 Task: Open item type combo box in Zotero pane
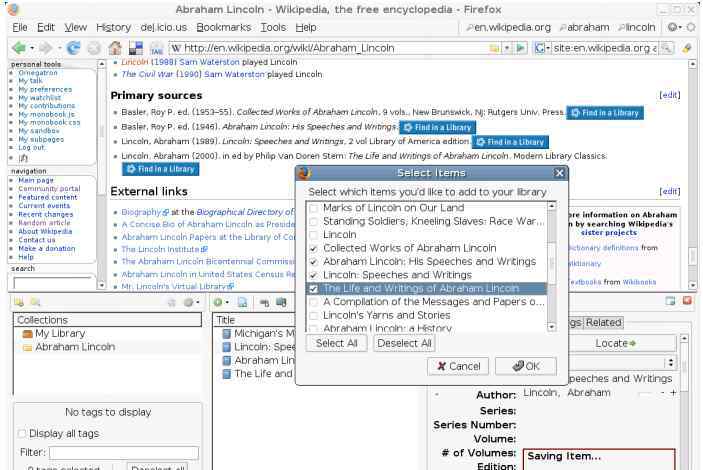click(622, 362)
